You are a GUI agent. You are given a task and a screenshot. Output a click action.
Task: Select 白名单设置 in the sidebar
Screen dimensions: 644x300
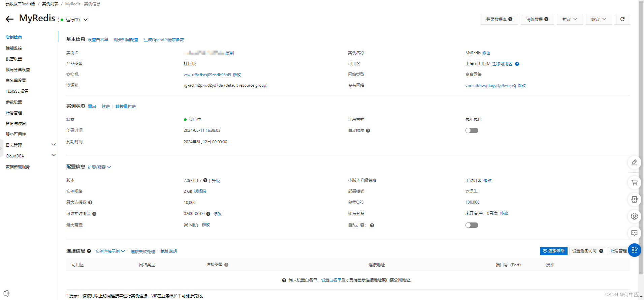pos(16,81)
